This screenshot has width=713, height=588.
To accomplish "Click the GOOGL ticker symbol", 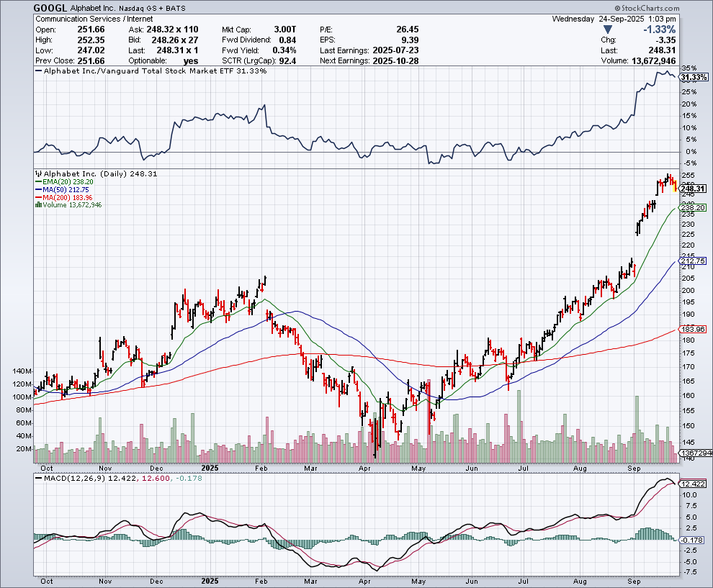I will 53,7.
